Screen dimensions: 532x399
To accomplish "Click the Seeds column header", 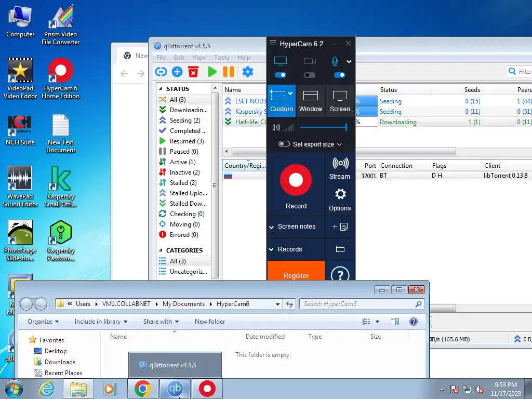I will coord(472,89).
